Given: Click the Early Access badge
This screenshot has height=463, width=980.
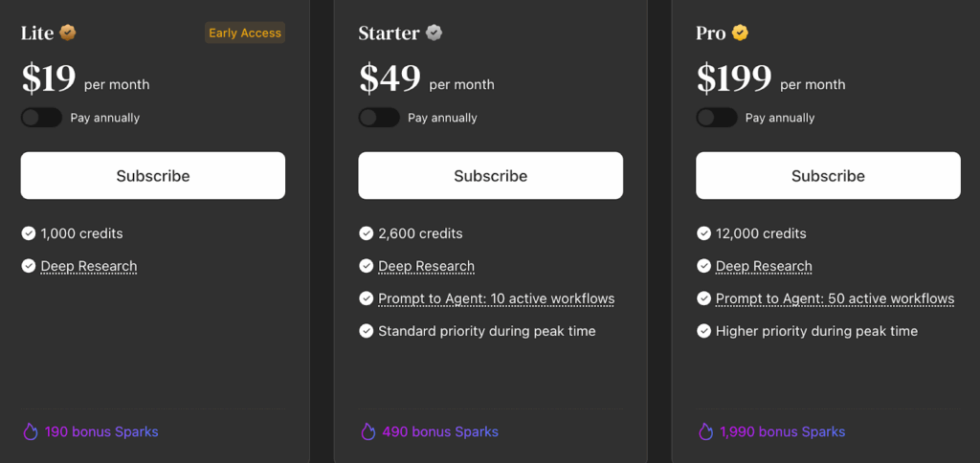Looking at the screenshot, I should tap(245, 33).
